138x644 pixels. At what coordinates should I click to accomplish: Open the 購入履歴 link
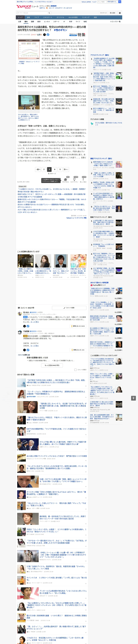tap(112, 13)
